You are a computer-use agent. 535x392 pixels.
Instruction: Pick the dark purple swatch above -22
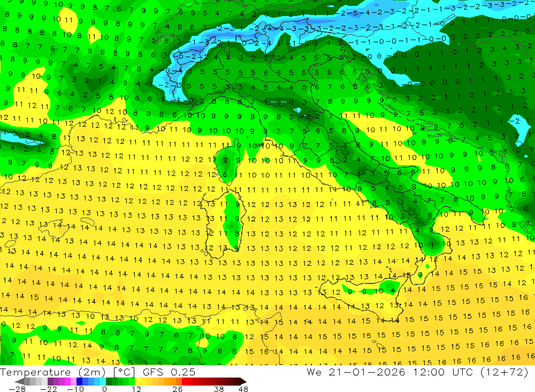[x=50, y=381]
